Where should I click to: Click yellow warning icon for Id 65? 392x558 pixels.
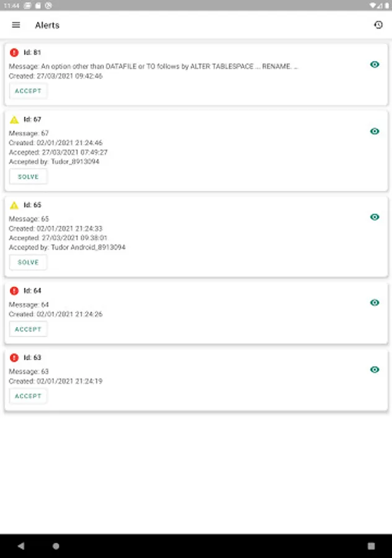click(14, 205)
